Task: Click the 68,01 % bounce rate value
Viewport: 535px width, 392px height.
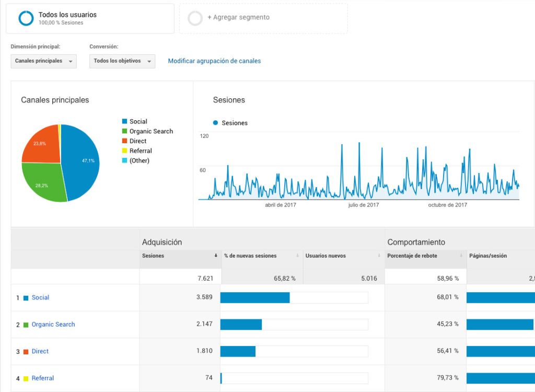Action: [448, 297]
